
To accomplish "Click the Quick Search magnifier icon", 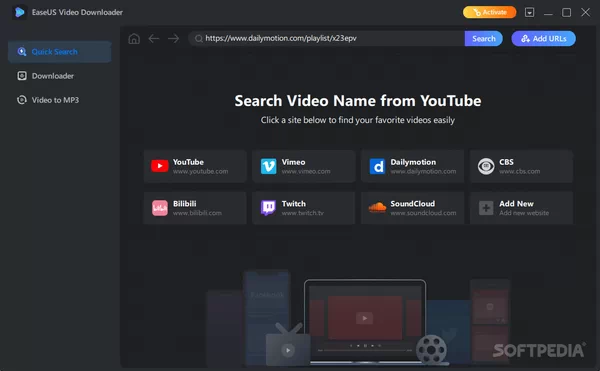I will point(22,52).
